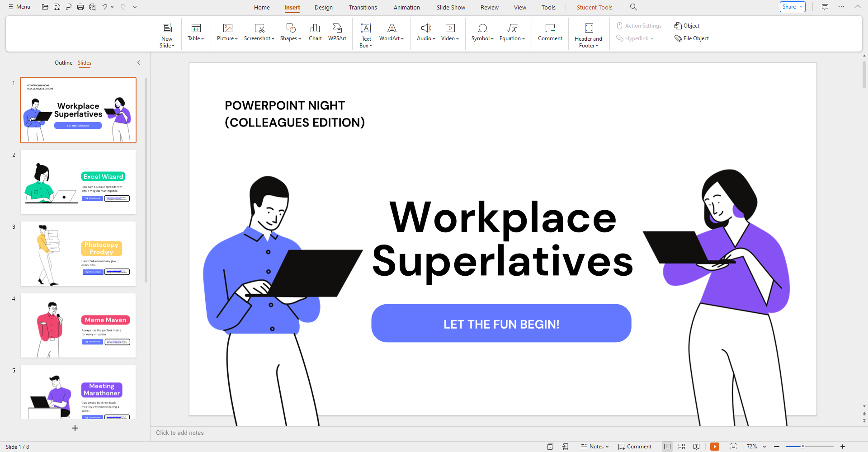Adjust the zoom slider handle
Viewport: 868px width, 452px height.
click(803, 447)
